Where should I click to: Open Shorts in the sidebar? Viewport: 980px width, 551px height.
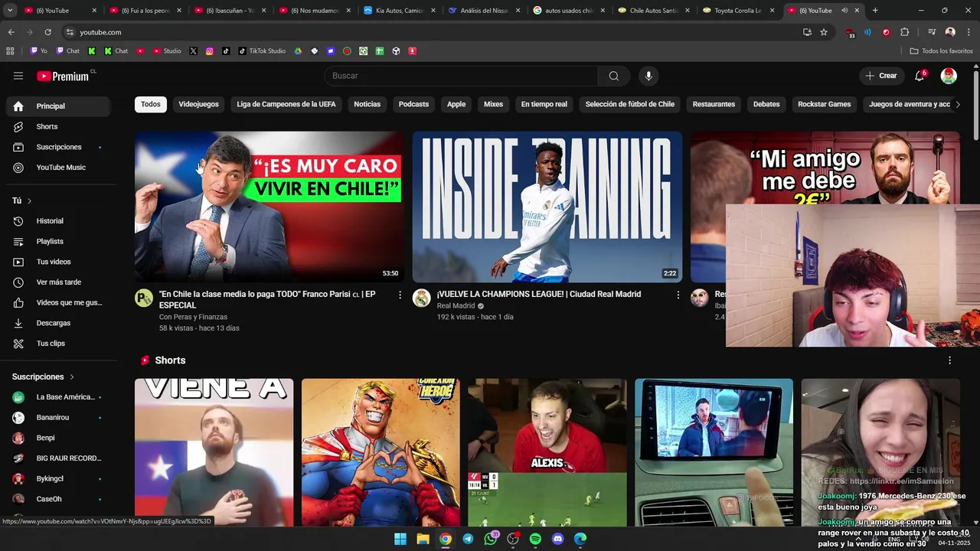pos(58,126)
